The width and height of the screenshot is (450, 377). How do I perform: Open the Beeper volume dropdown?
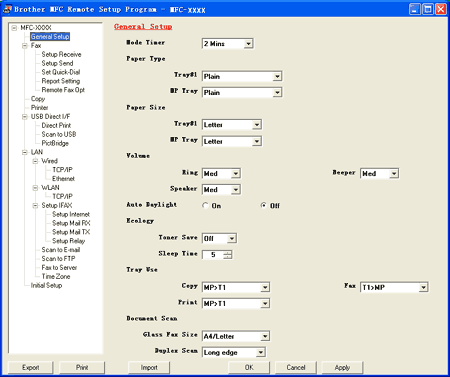394,173
